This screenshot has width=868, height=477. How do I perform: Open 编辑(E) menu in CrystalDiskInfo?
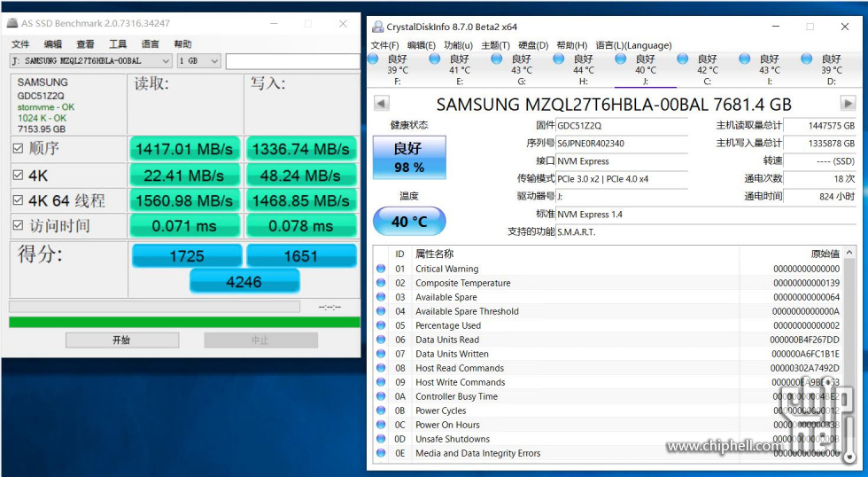click(x=422, y=45)
